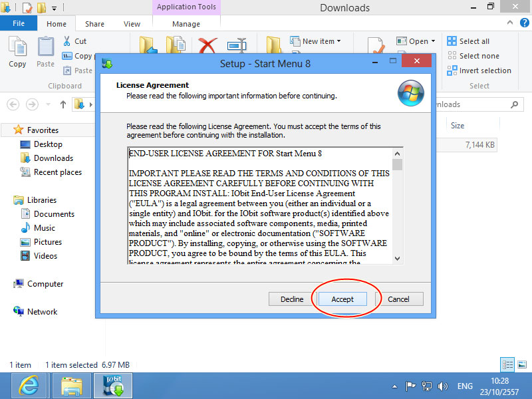Click Select all in the ribbon
This screenshot has width=532, height=399.
coord(468,41)
